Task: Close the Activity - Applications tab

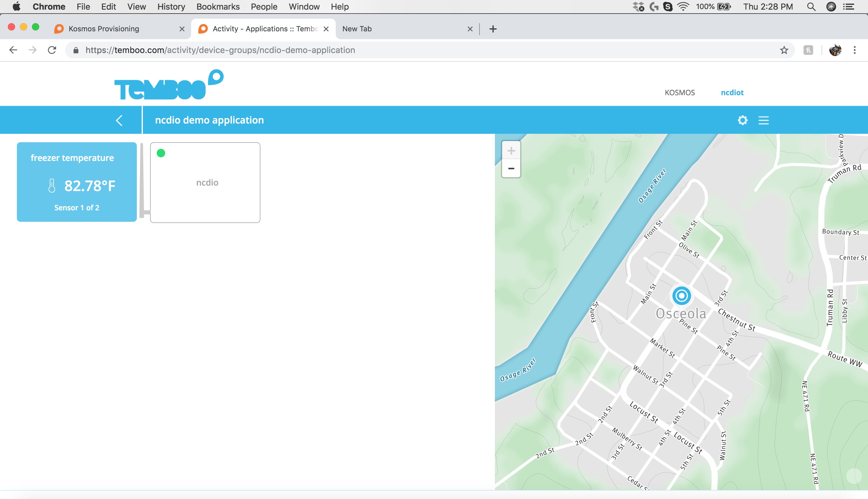Action: point(326,29)
